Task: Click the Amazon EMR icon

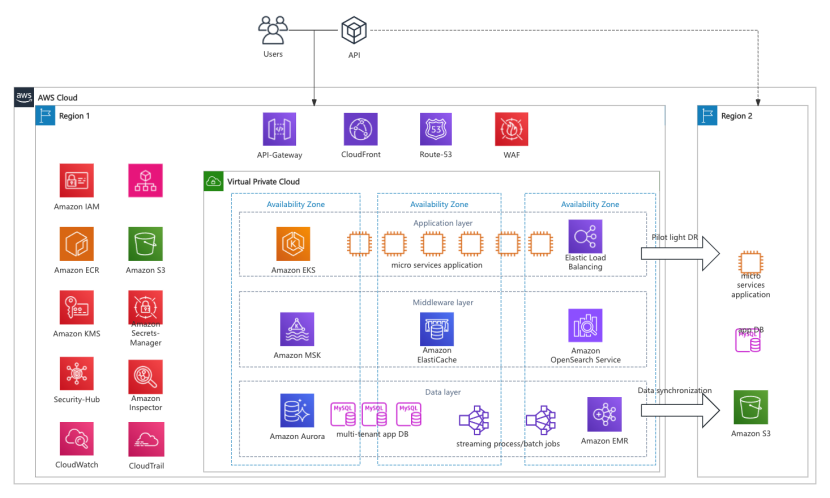Action: tap(605, 414)
